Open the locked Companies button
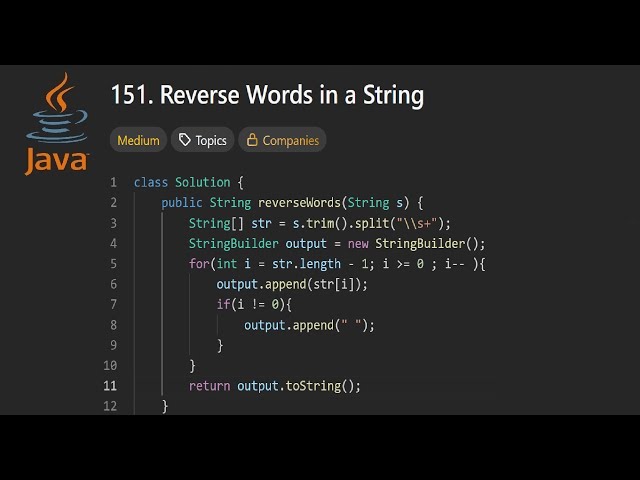 coord(282,140)
